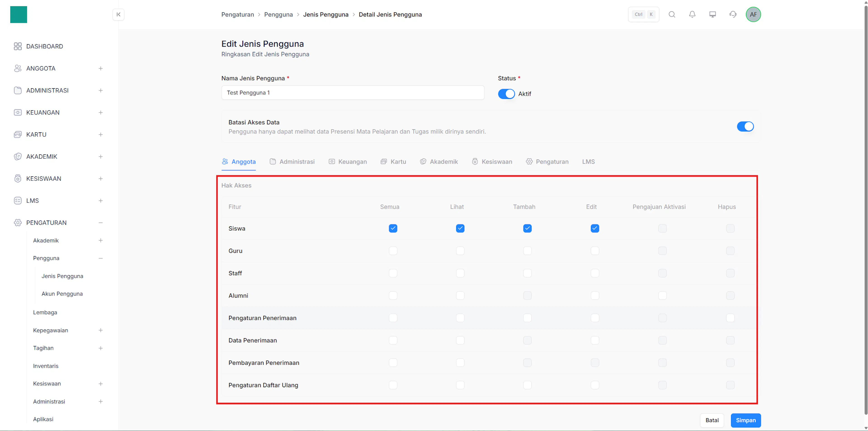Viewport: 868px width, 431px height.
Task: Click the Akademik icon in sidebar
Action: (x=18, y=157)
